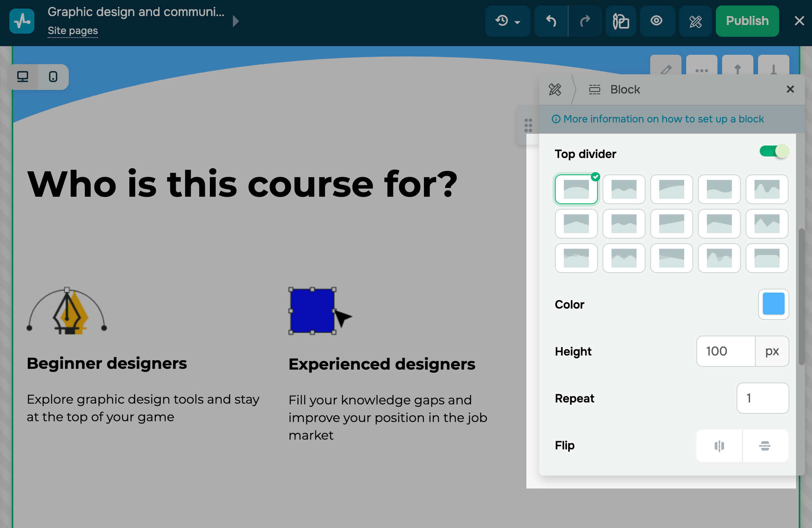Click the page styles brush icon

[621, 21]
